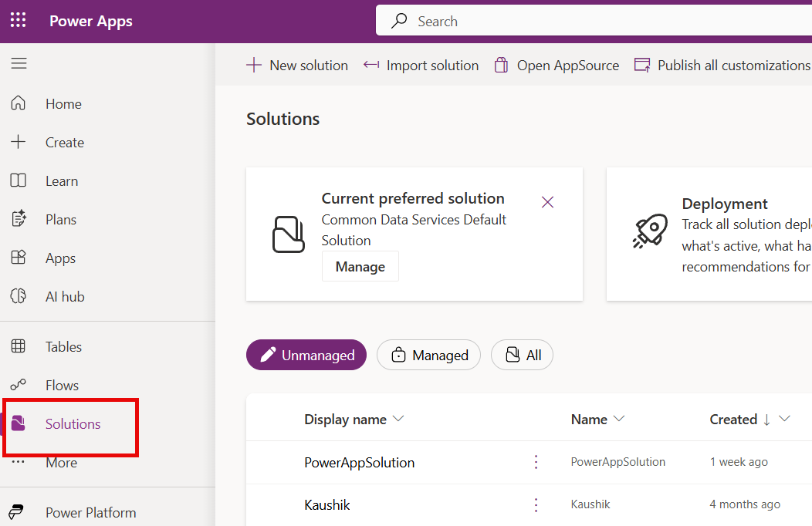Open Apps from the sidebar
Image resolution: width=812 pixels, height=526 pixels.
(x=60, y=258)
